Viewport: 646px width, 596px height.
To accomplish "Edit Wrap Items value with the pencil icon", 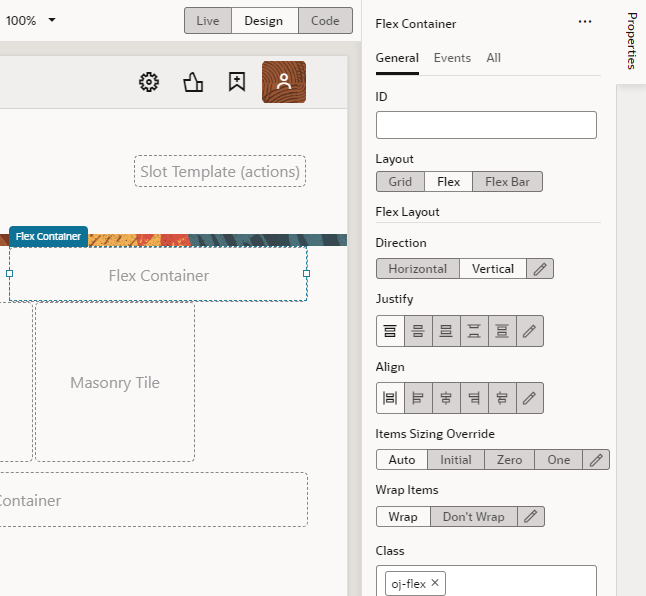I will tap(531, 517).
